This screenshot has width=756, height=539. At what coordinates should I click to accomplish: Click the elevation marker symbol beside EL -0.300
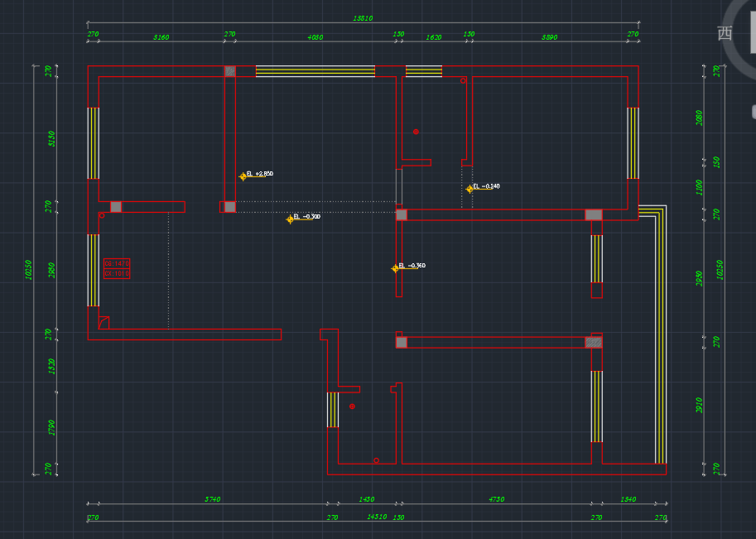pyautogui.click(x=290, y=220)
